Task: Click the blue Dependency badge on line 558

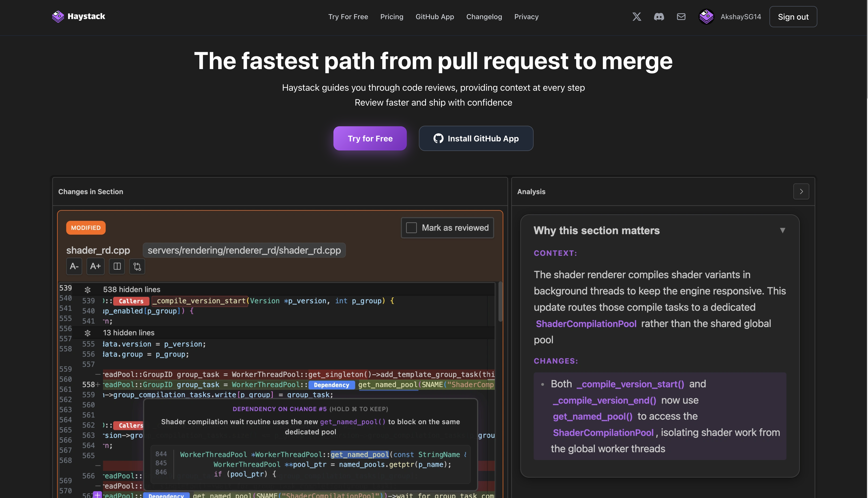Action: [331, 385]
